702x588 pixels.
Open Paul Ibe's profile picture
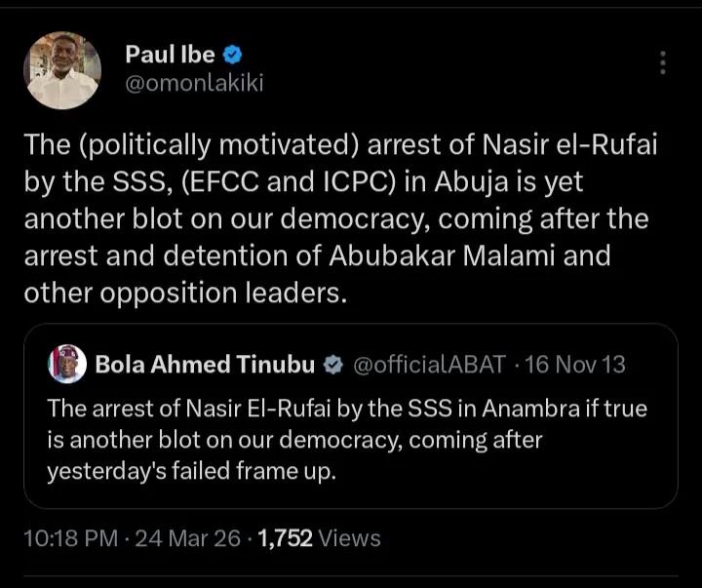[x=62, y=69]
